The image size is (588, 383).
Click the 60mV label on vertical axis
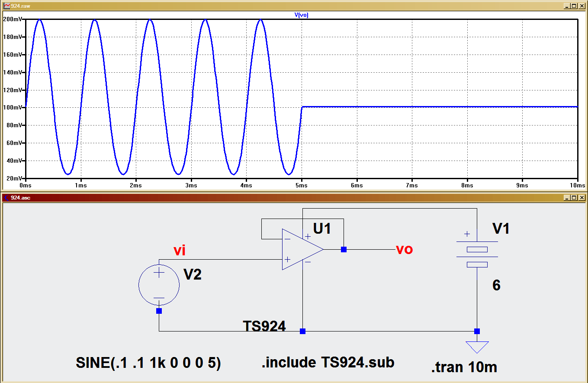[14, 143]
